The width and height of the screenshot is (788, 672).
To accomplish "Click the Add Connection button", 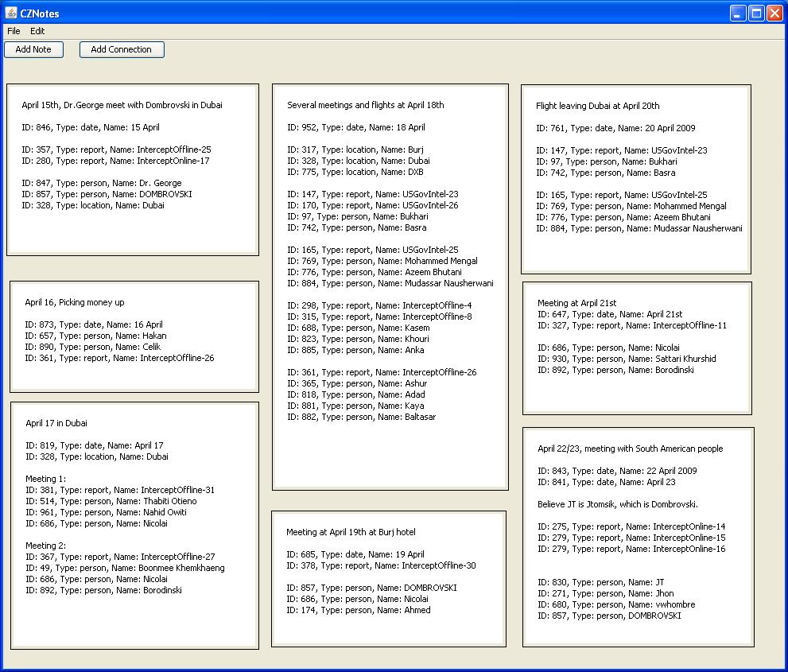I will (x=122, y=49).
